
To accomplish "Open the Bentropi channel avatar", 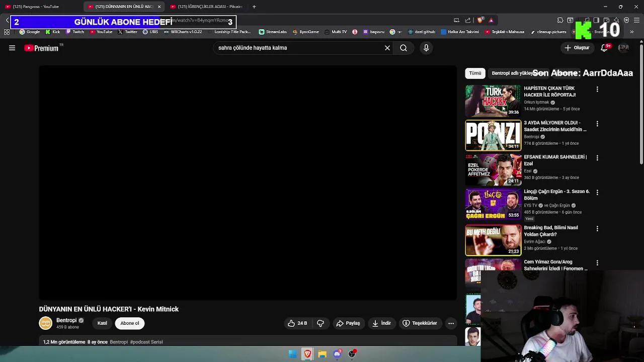I will [45, 323].
